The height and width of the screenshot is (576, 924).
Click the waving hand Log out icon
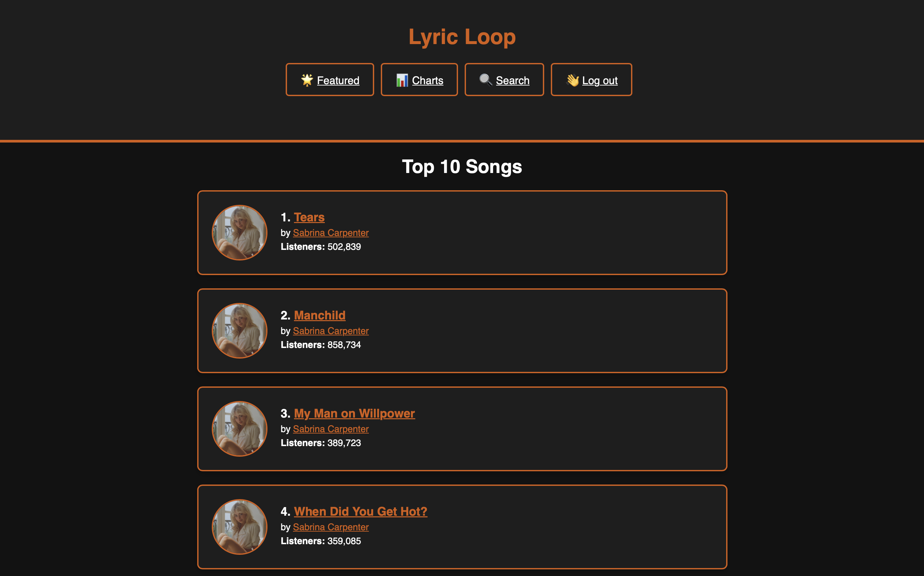coord(572,80)
